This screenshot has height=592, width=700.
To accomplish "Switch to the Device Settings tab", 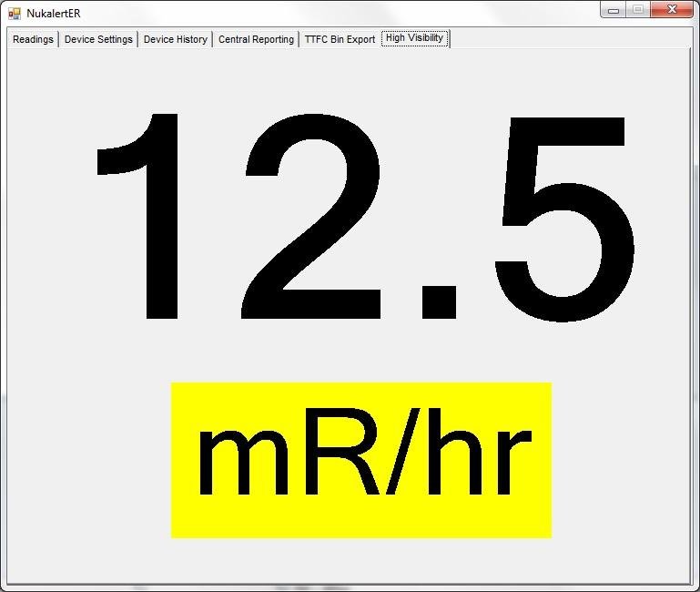I will [98, 39].
